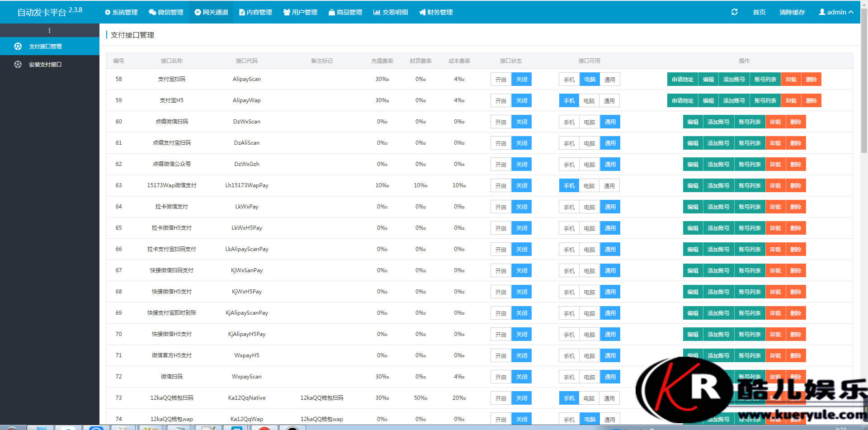Open the 交易明细 menu
This screenshot has height=430, width=868.
coord(391,12)
